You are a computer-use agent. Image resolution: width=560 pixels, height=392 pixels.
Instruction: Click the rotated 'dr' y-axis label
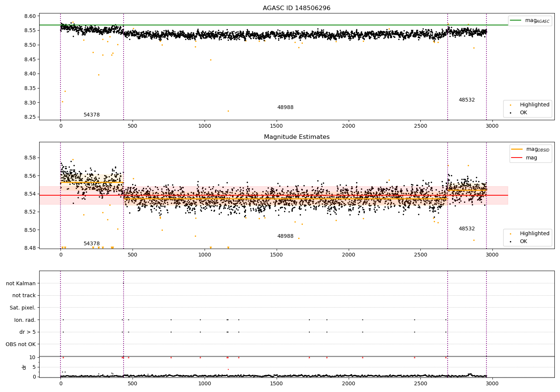(24, 367)
